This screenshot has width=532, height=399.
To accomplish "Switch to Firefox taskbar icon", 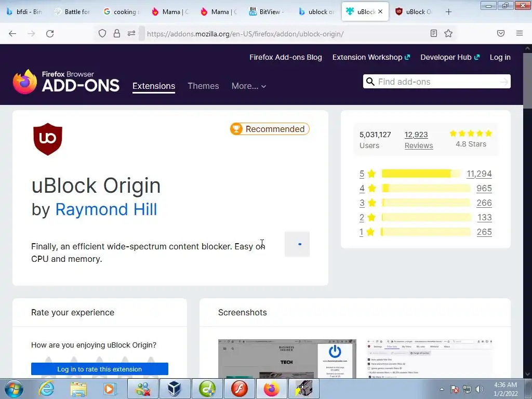I will [x=271, y=389].
